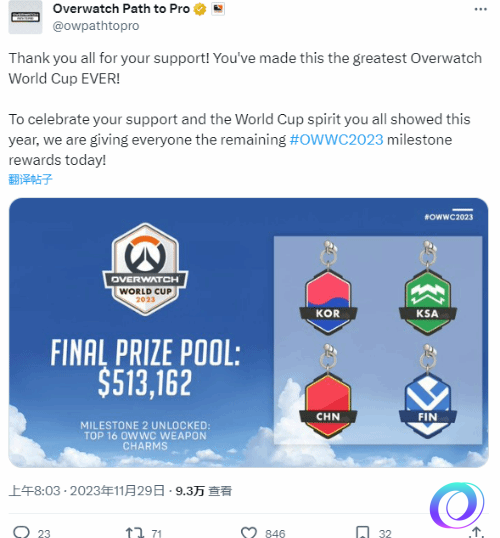
Task: Open Overwatch Path to Pro profile name
Action: (x=121, y=9)
